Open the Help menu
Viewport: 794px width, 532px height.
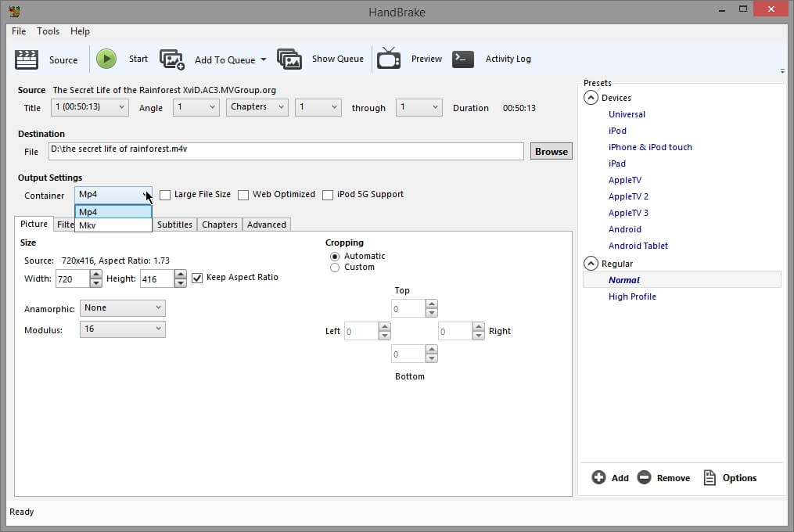click(x=80, y=31)
